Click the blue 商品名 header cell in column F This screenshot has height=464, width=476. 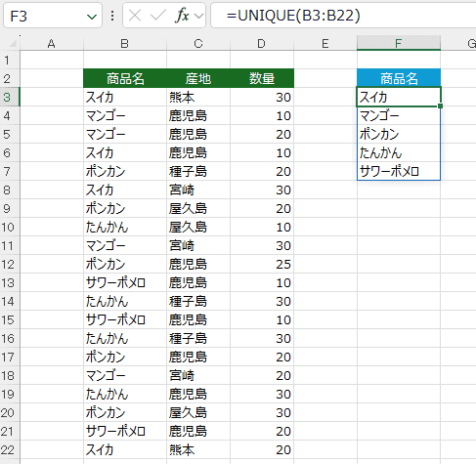pos(399,78)
